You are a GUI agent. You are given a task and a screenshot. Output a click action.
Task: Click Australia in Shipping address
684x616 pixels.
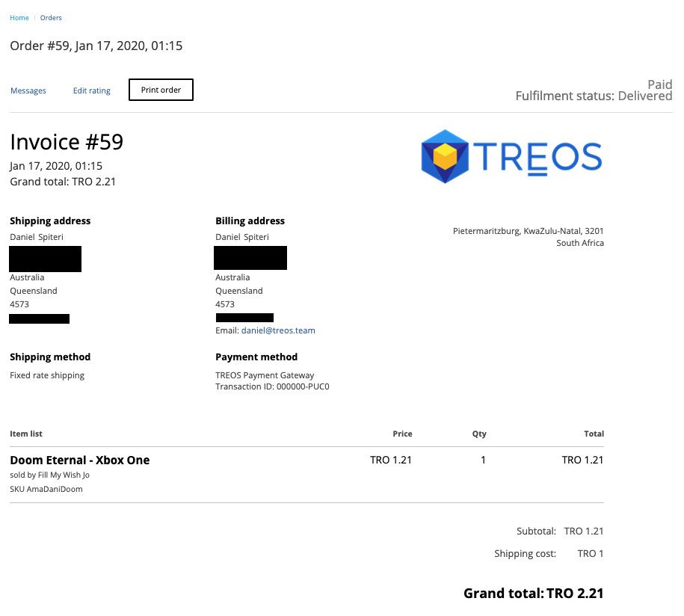[x=27, y=277]
